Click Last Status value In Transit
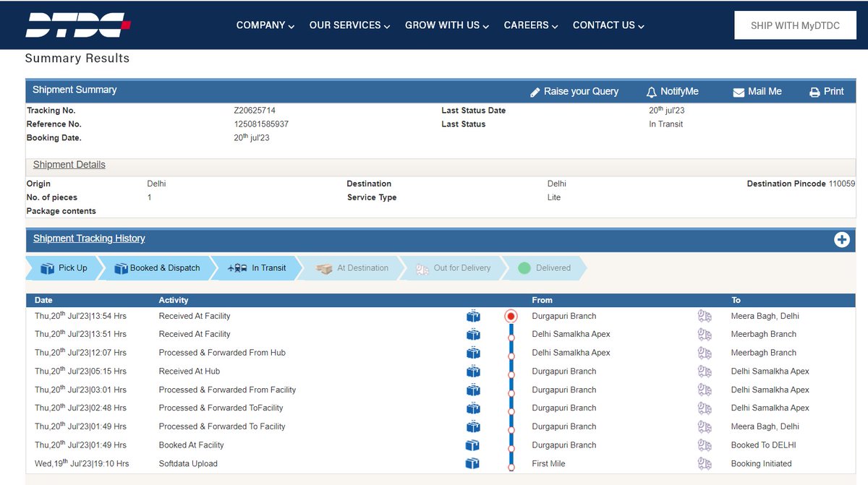This screenshot has width=868, height=485. tap(666, 124)
